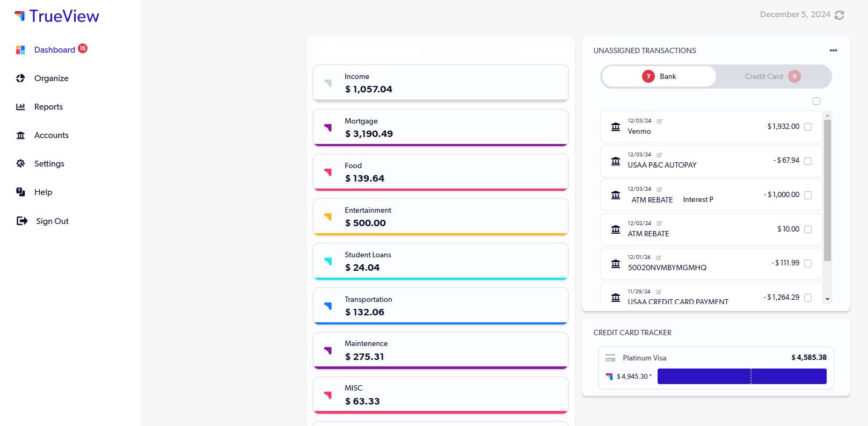Open the Entertainment $500.00 card
The height and width of the screenshot is (426, 868).
441,216
